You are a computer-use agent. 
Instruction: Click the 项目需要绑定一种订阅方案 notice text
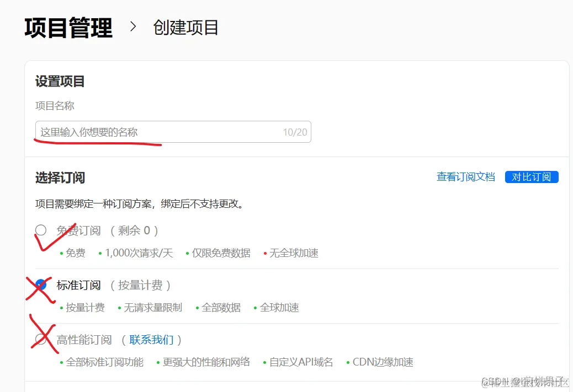(139, 203)
